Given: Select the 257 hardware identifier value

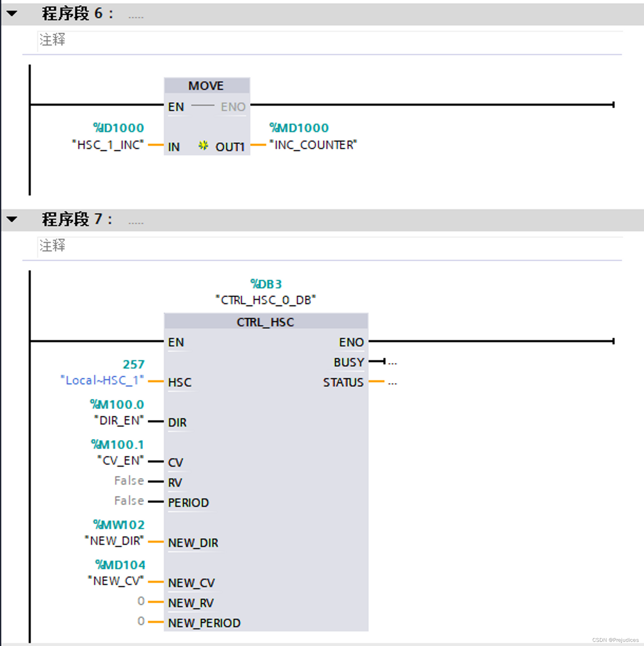Looking at the screenshot, I should (x=133, y=365).
